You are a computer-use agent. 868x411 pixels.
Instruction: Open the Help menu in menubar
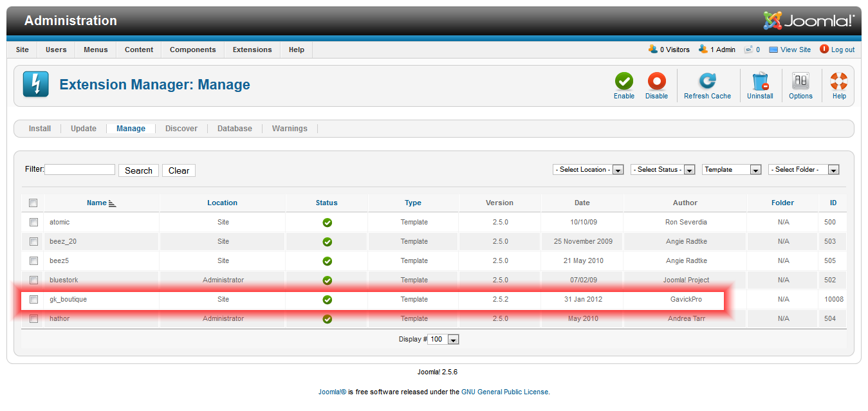[x=297, y=50]
